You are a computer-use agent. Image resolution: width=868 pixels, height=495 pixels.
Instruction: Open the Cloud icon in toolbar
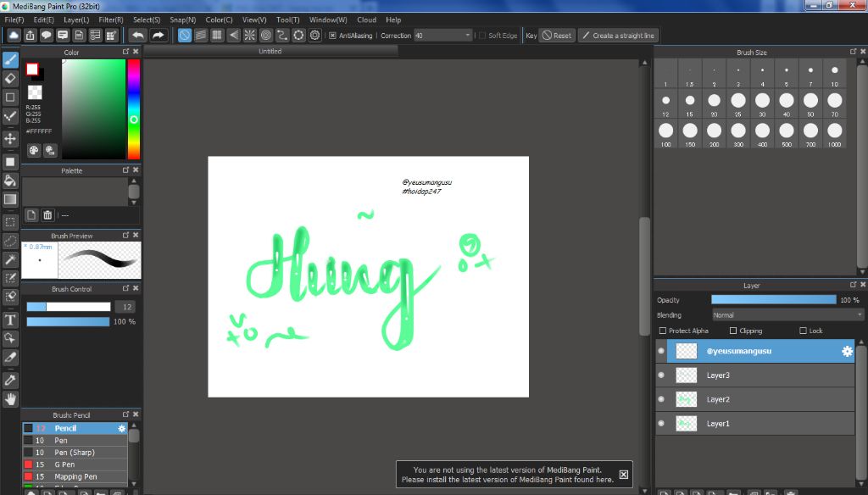14,36
